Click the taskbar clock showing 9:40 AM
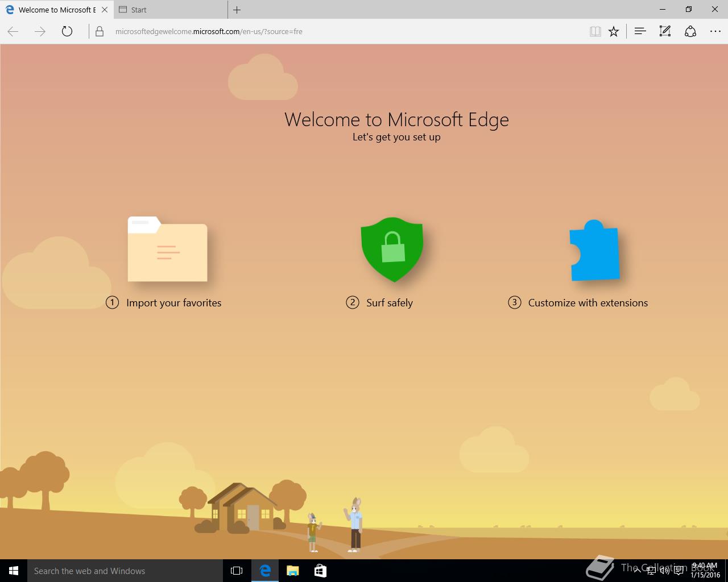This screenshot has width=728, height=582. [705, 571]
